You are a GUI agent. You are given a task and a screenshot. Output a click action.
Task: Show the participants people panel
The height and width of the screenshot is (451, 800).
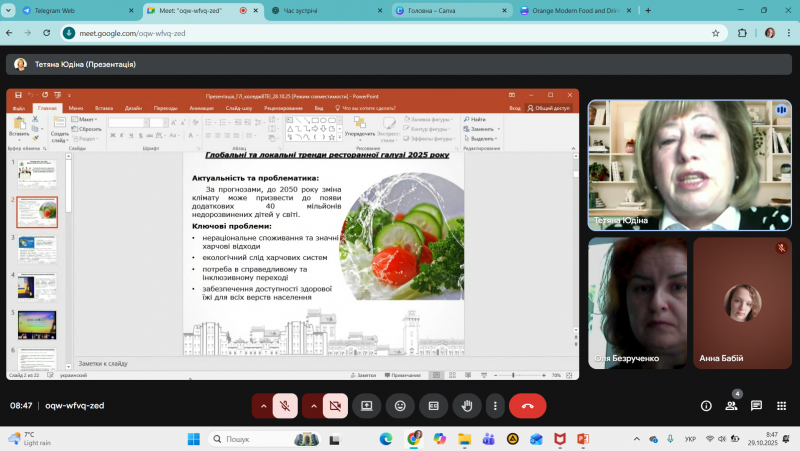[x=731, y=406]
